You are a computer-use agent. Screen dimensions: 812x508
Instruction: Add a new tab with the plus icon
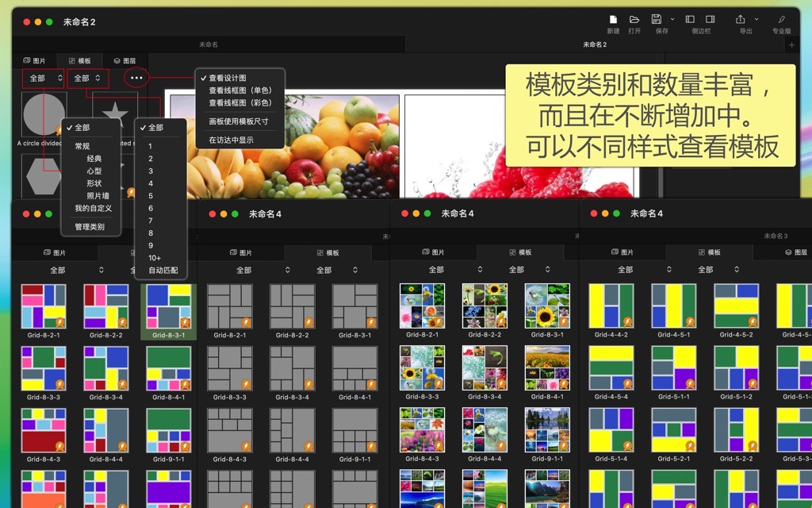(x=792, y=45)
